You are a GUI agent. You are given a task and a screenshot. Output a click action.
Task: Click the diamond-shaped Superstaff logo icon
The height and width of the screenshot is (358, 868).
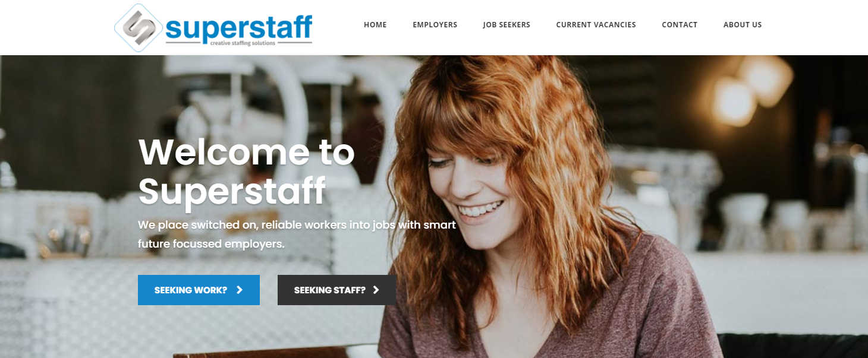[139, 27]
